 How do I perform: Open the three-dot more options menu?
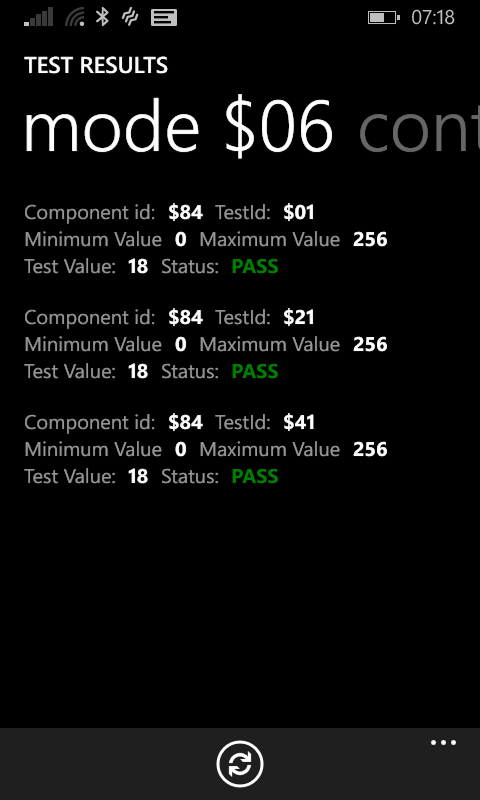443,743
